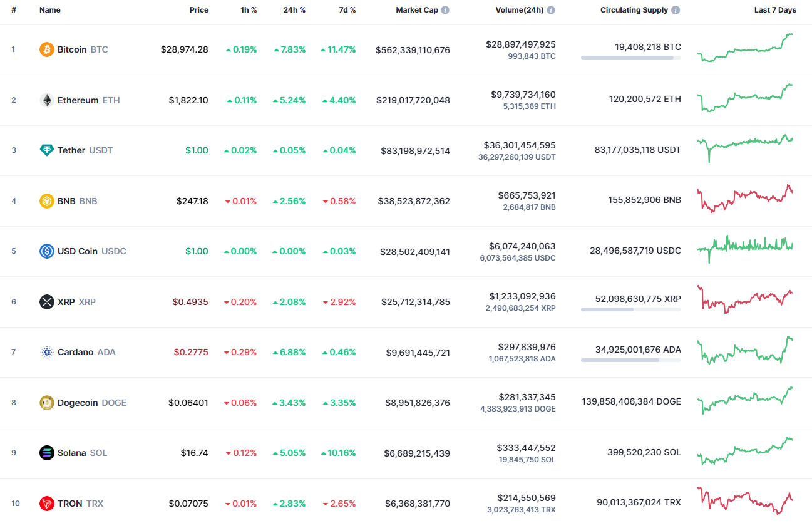This screenshot has height=523, width=812.
Task: Click the Dogecoin DOGE logo icon
Action: [x=46, y=403]
